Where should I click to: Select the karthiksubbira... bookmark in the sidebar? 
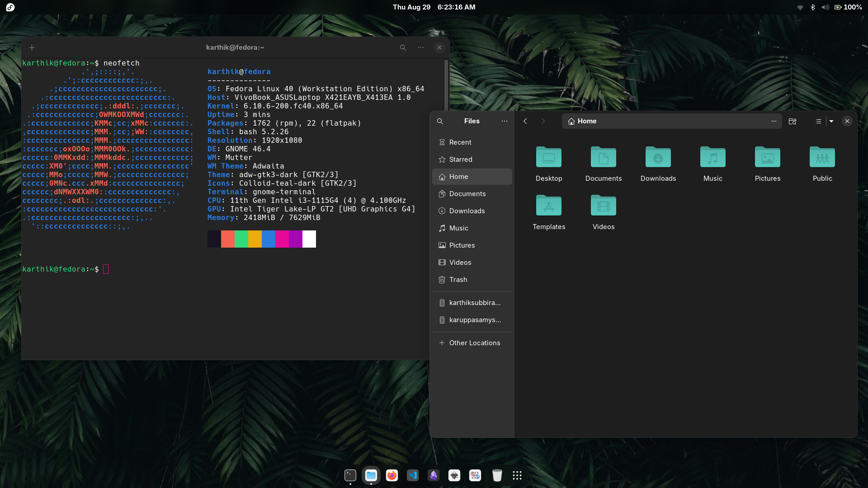[472, 303]
